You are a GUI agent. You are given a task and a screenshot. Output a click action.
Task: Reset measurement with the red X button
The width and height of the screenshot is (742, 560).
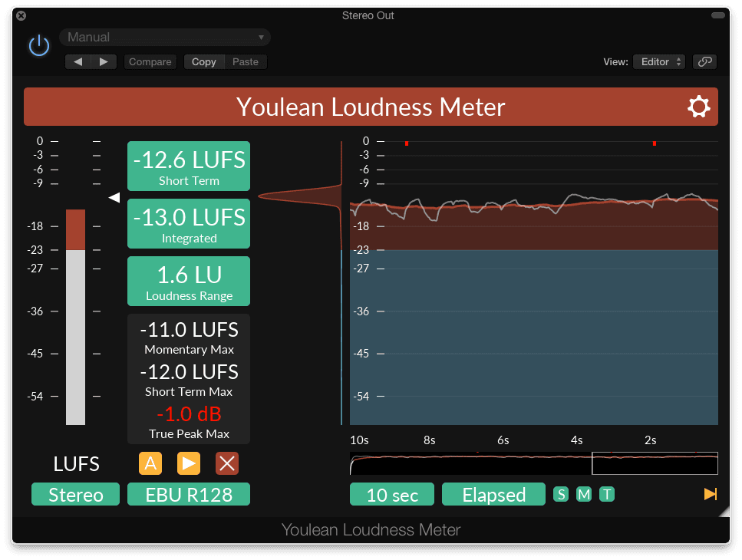[226, 463]
